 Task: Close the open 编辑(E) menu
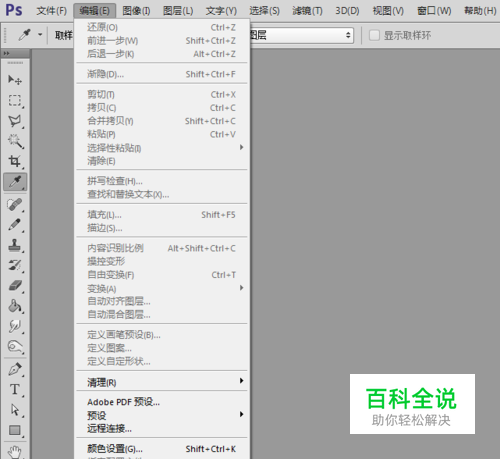pyautogui.click(x=95, y=11)
